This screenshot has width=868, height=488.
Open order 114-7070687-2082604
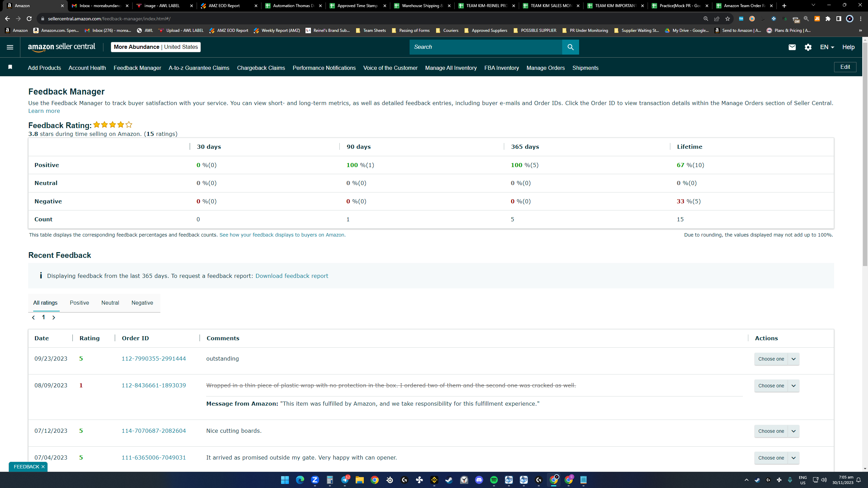[x=154, y=431]
